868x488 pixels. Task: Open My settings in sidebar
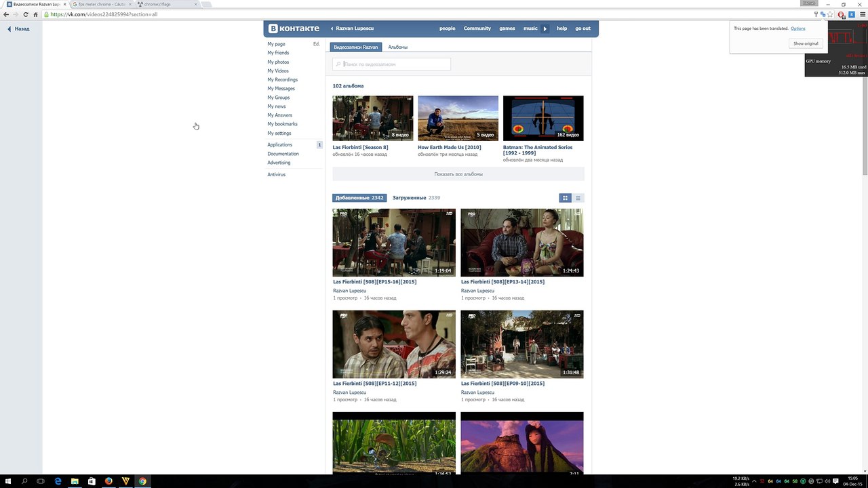point(279,133)
